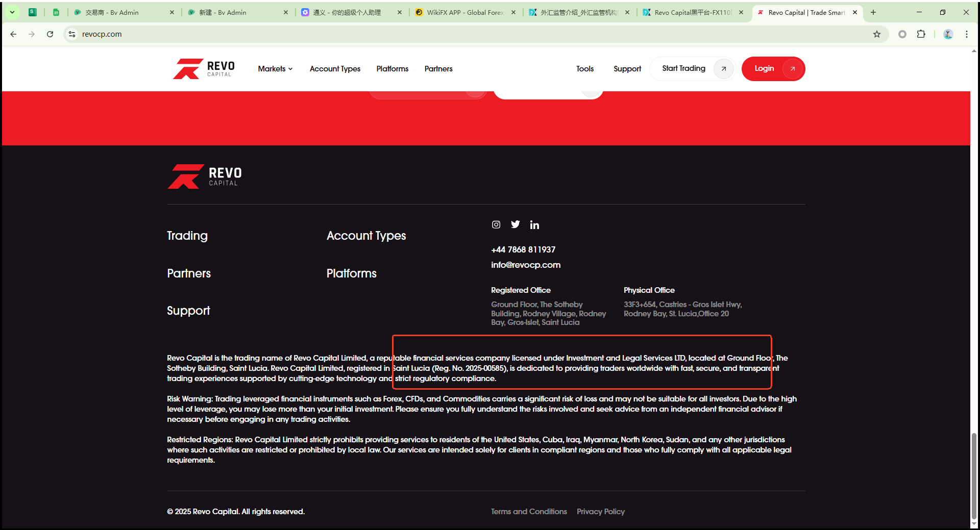Expand the tab search chevron

(x=12, y=12)
